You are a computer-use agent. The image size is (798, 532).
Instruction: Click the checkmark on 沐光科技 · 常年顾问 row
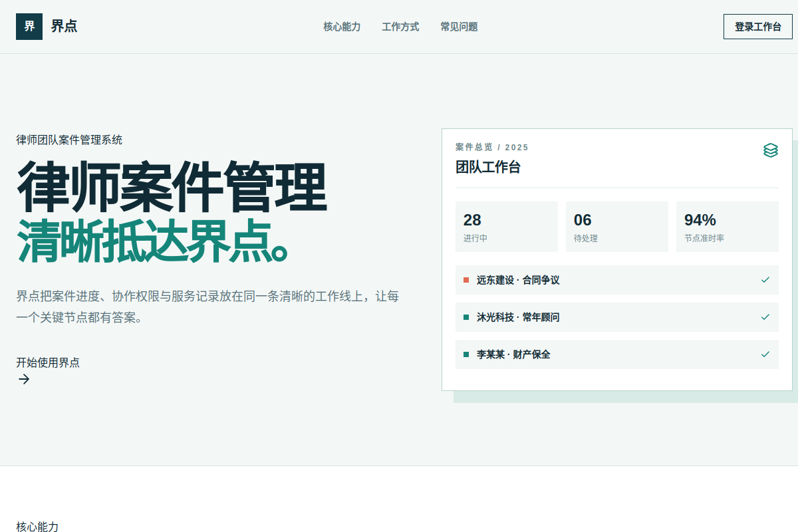click(765, 317)
